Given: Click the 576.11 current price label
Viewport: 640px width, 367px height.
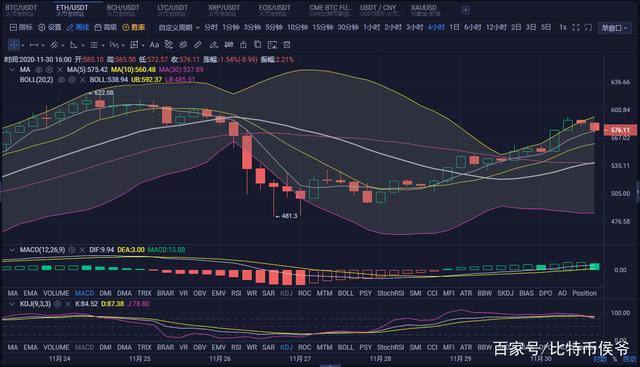Looking at the screenshot, I should pyautogui.click(x=620, y=130).
